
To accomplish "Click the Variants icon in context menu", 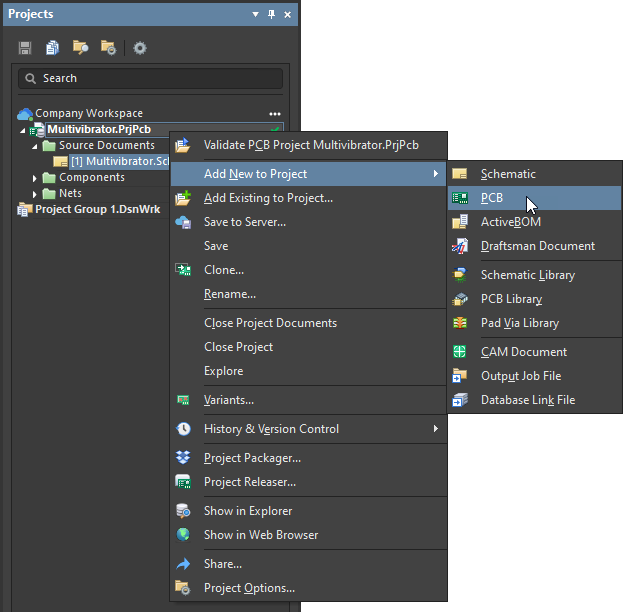I will (x=183, y=400).
